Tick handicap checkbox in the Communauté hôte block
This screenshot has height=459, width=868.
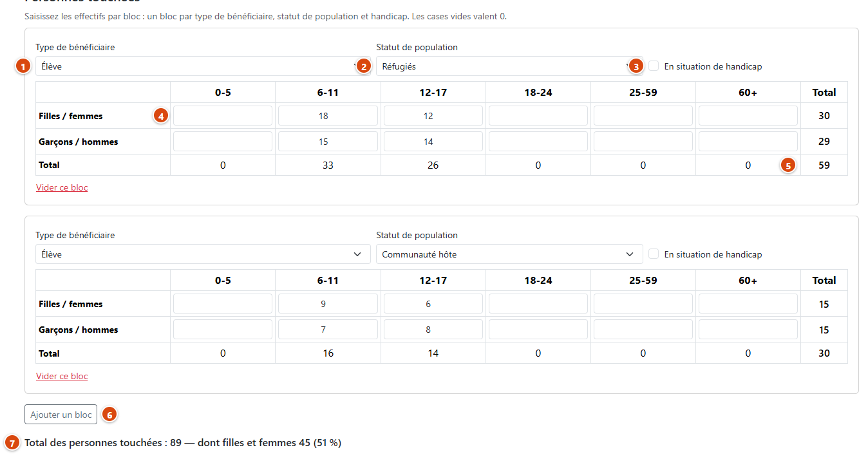tap(654, 254)
